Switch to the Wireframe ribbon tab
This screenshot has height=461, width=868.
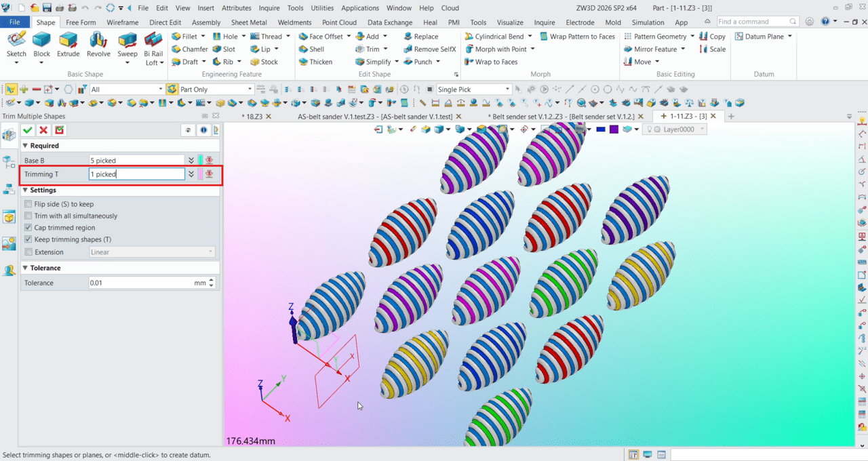(123, 22)
